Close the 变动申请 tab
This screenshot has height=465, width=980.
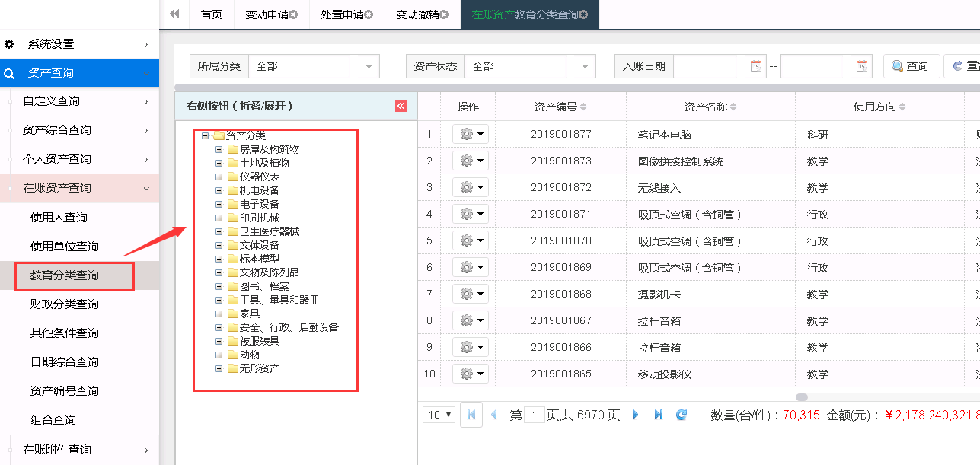click(294, 15)
